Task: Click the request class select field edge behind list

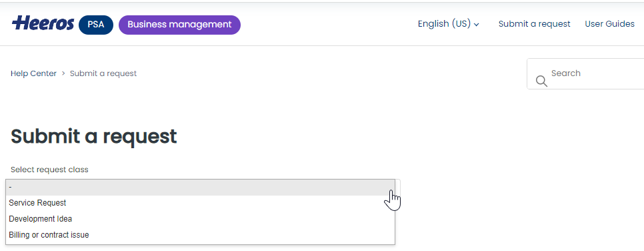Action: [397, 187]
